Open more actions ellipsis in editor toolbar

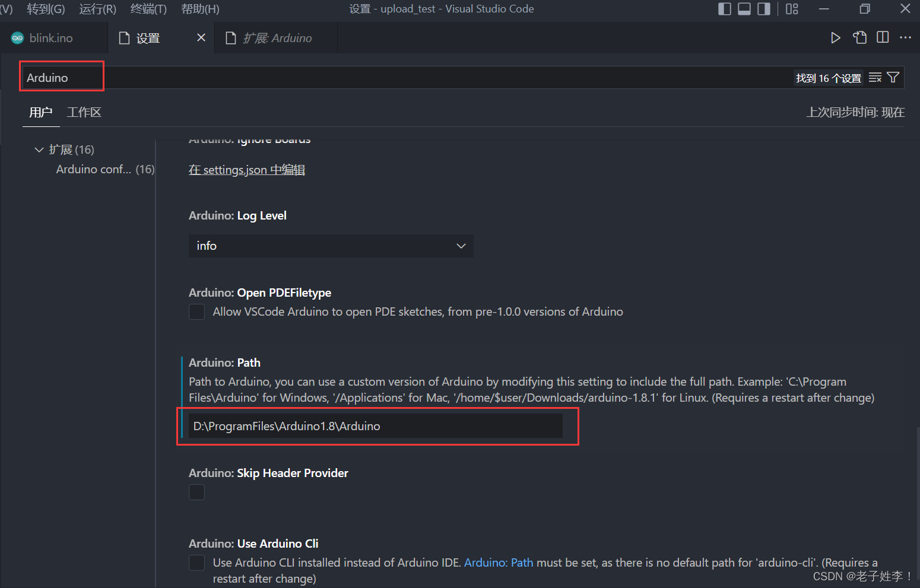coord(905,37)
